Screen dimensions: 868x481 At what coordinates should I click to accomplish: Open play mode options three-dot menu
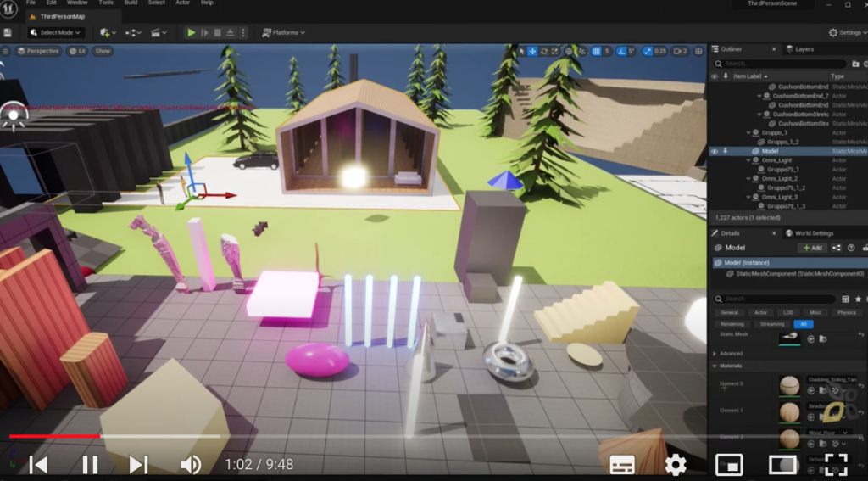(243, 33)
